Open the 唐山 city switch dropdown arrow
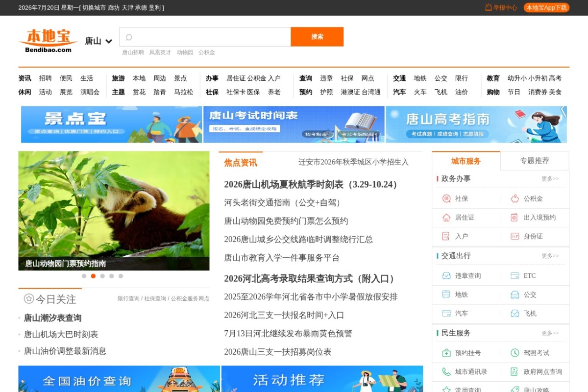588x392 pixels. pos(109,41)
